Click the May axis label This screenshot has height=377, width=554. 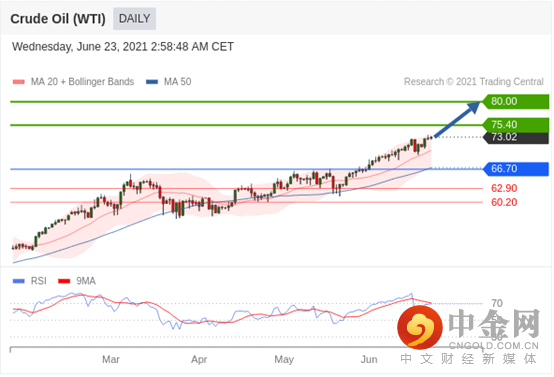[x=284, y=360]
